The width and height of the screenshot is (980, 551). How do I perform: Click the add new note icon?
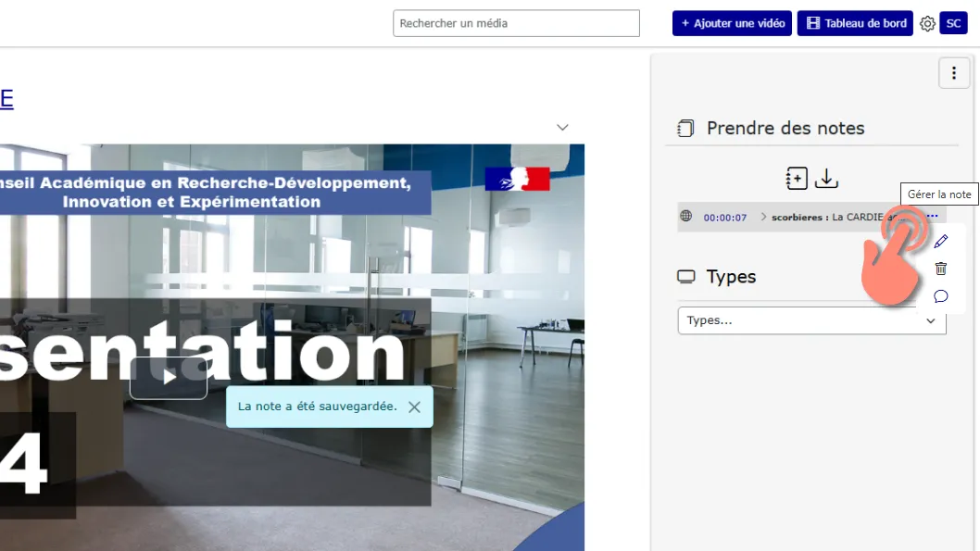pos(797,179)
